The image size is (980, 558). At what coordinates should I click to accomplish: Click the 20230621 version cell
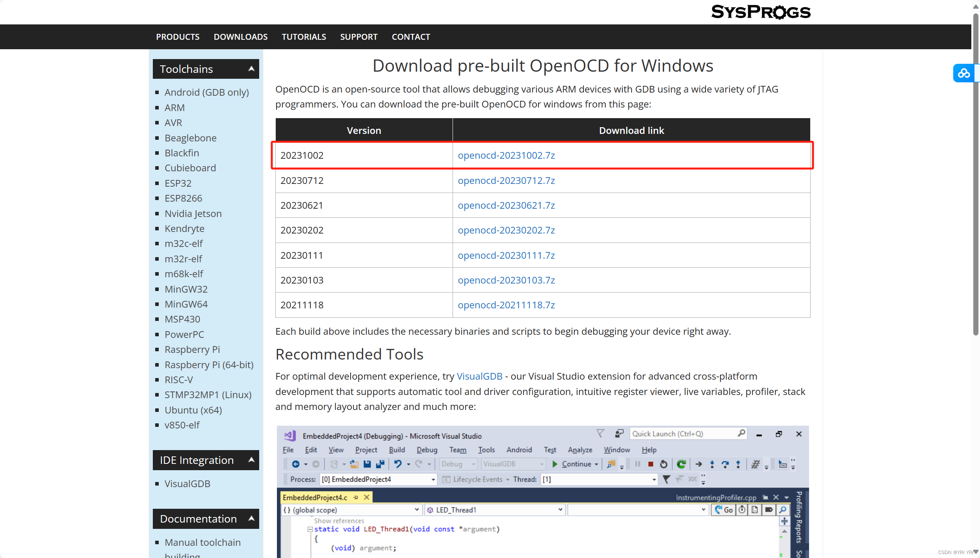(x=364, y=205)
